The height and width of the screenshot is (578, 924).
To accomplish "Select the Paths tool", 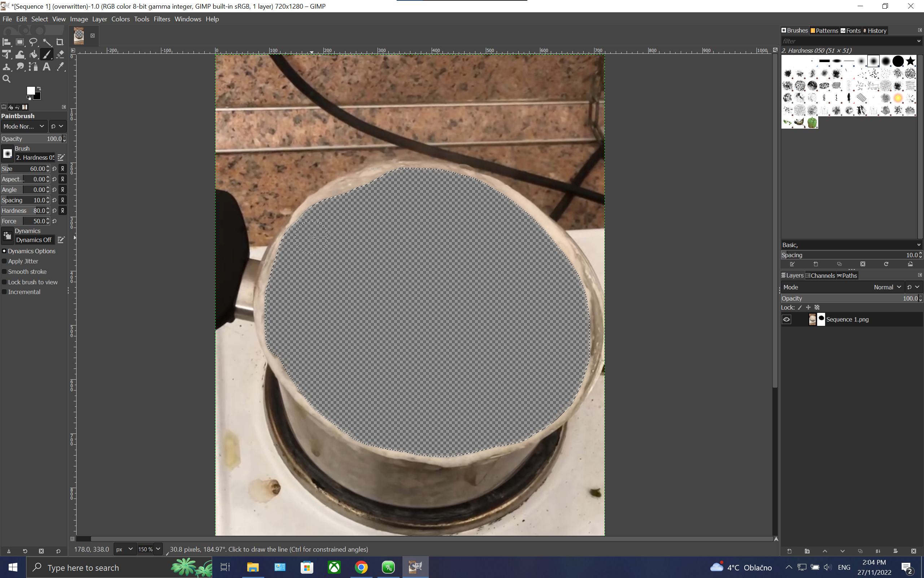I will click(x=33, y=66).
